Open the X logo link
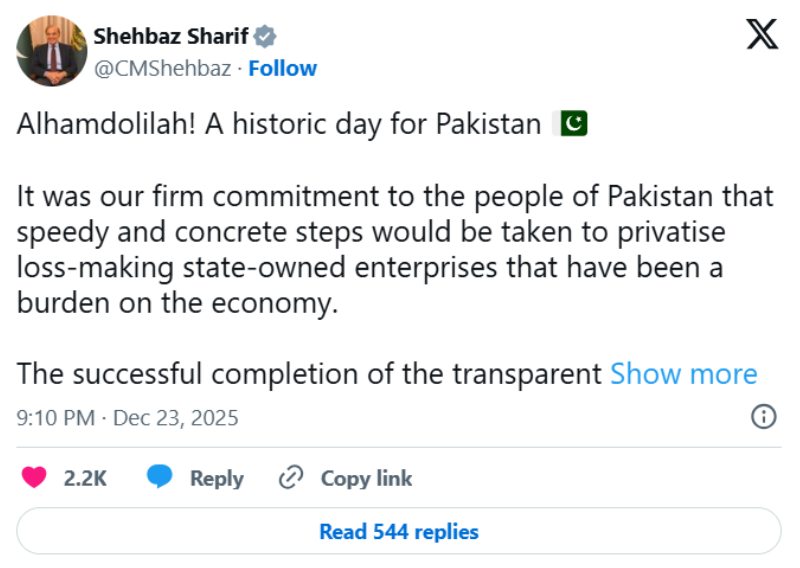The image size is (800, 568). pos(762,37)
